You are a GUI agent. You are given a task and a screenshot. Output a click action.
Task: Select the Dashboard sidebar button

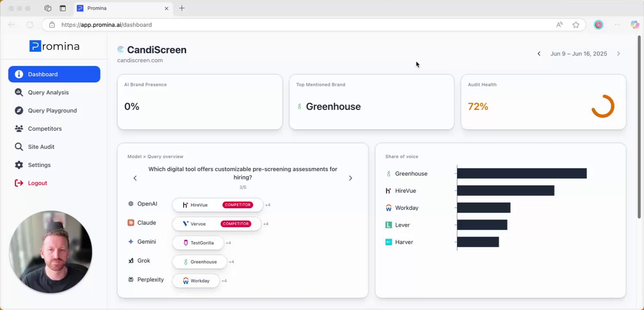54,74
